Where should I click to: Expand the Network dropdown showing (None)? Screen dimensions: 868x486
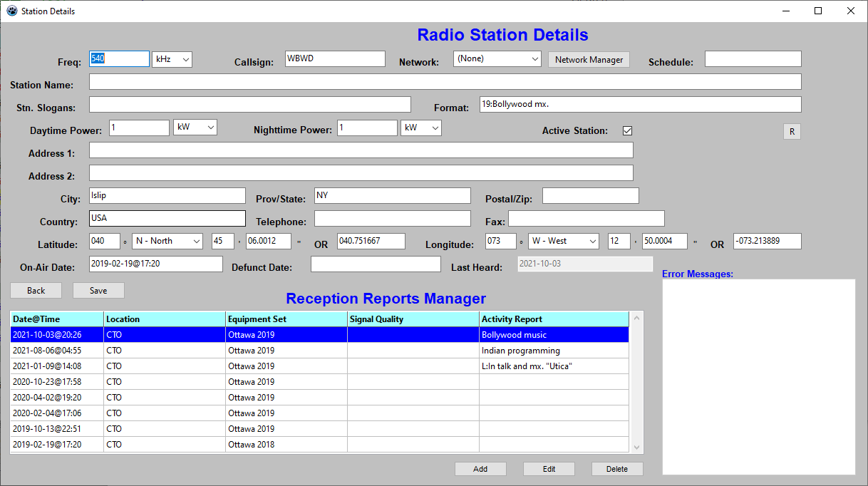497,59
